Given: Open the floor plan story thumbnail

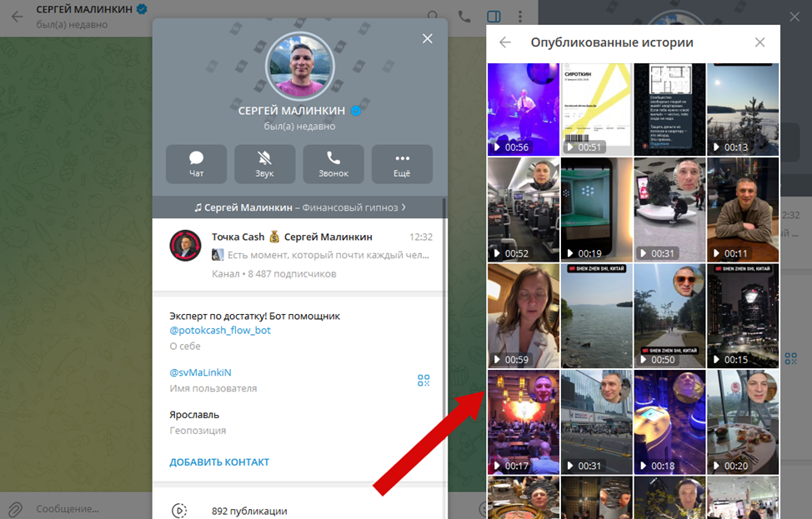Looking at the screenshot, I should click(669, 110).
